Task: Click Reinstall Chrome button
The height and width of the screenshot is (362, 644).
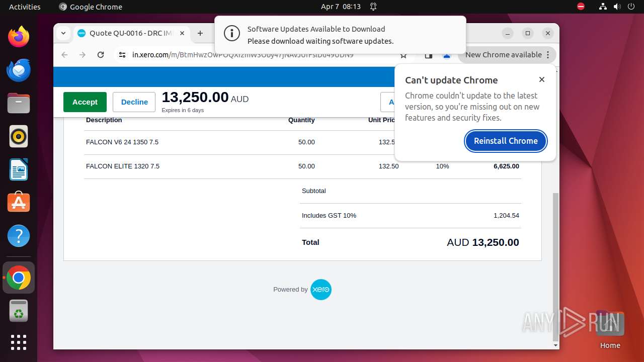Action: (506, 141)
